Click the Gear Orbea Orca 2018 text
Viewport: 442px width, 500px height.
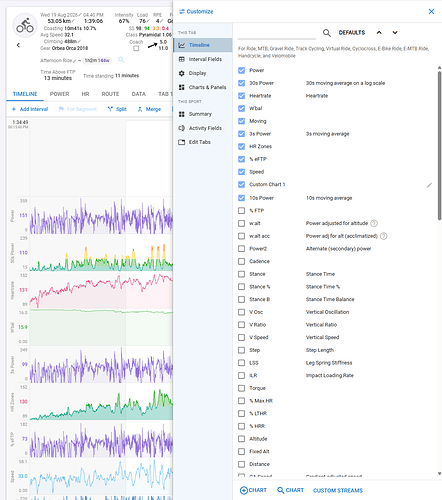pyautogui.click(x=64, y=48)
